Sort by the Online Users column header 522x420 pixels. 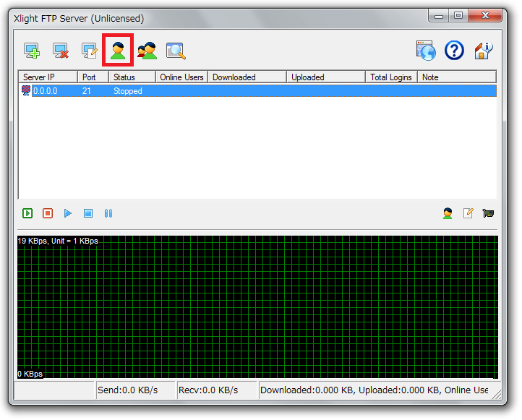(x=181, y=77)
